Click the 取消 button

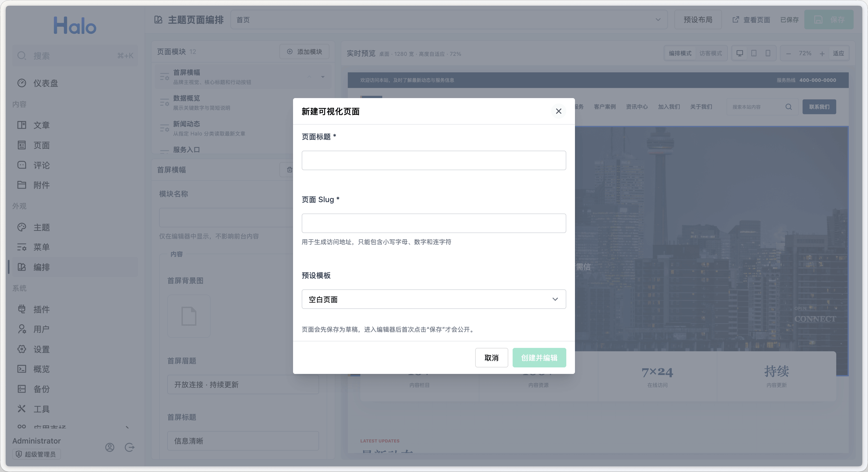click(x=491, y=357)
